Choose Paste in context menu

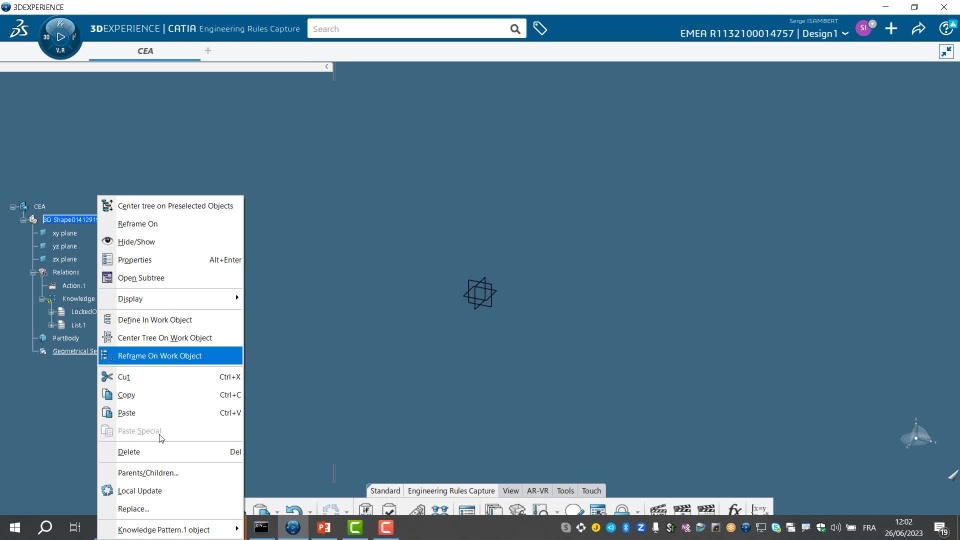coord(171,413)
